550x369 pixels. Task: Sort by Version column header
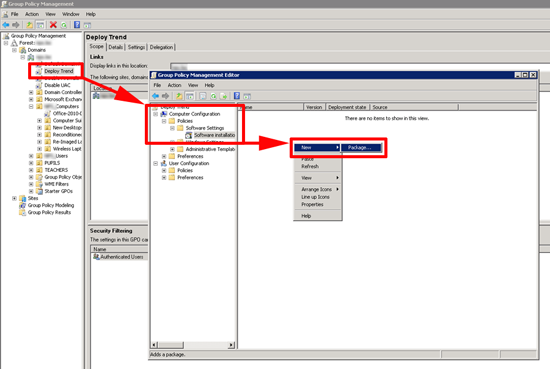pyautogui.click(x=314, y=107)
